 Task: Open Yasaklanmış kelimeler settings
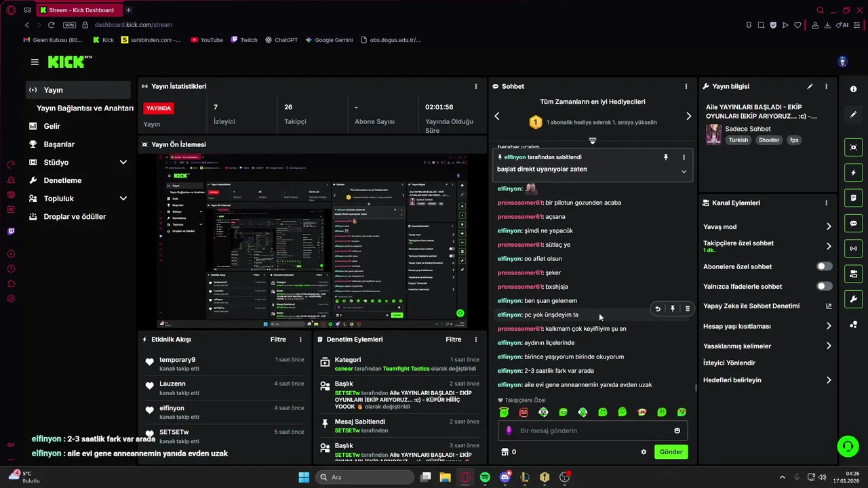point(767,346)
